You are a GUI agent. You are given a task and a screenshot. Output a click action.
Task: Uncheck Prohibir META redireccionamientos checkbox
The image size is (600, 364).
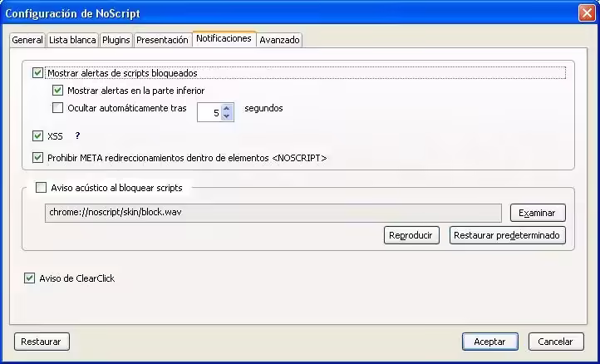(x=37, y=157)
